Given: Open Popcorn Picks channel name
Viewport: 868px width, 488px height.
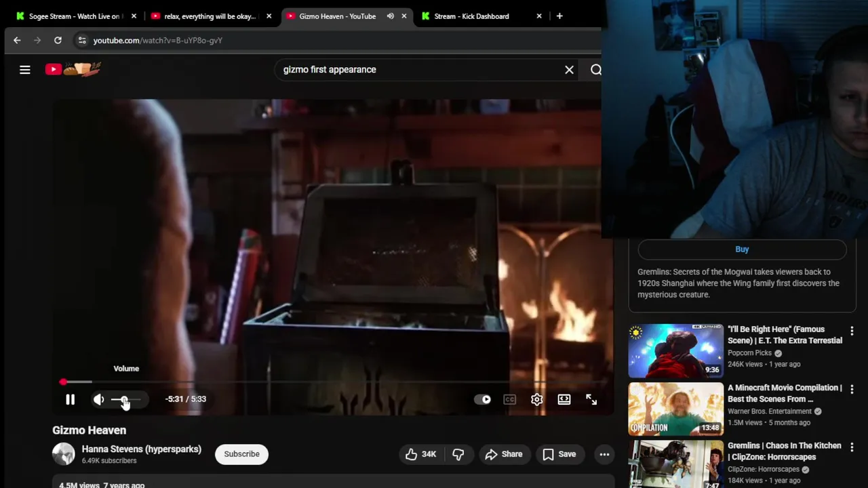Looking at the screenshot, I should [x=749, y=353].
